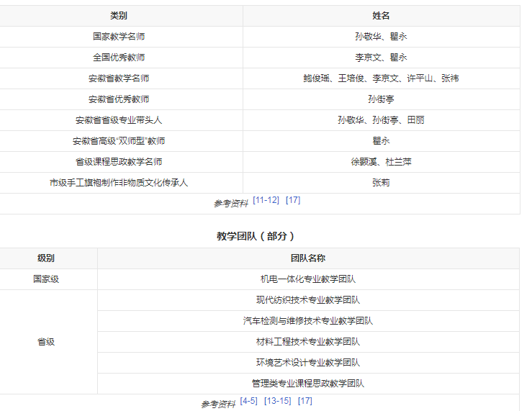Click the 省级 level cell
This screenshot has width=532, height=411.
pyautogui.click(x=46, y=342)
